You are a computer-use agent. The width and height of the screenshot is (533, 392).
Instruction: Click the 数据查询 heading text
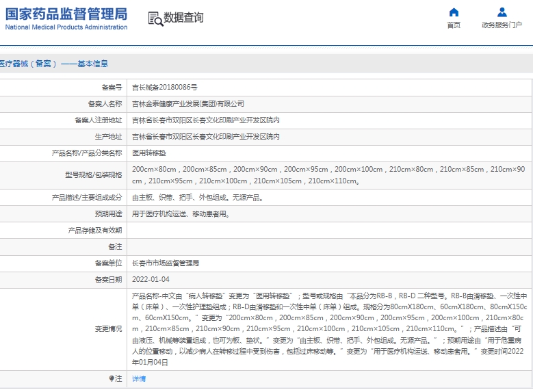pos(183,17)
